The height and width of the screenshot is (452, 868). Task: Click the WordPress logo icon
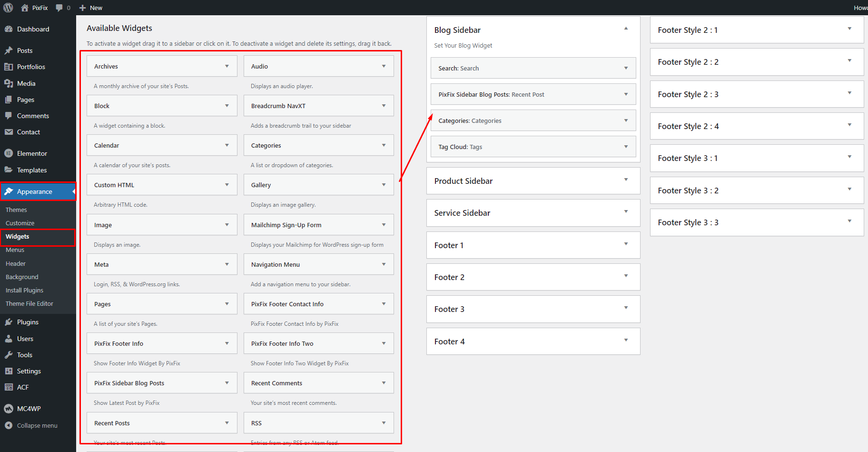pyautogui.click(x=8, y=8)
